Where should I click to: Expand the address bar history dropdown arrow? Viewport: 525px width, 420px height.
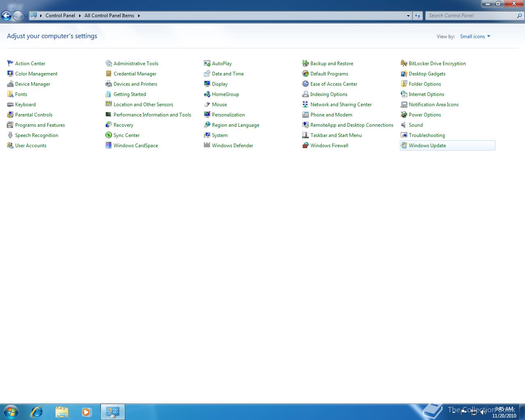click(408, 16)
